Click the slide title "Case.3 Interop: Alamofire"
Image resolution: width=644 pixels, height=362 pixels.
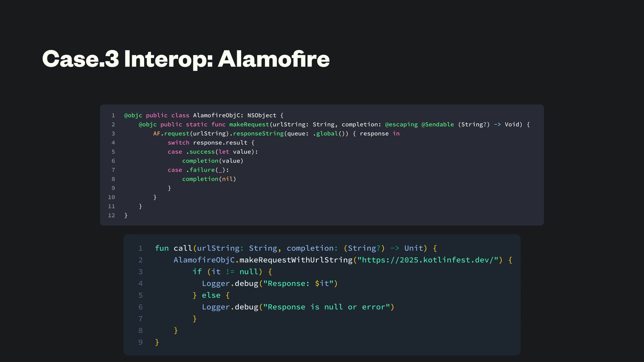pos(186,59)
